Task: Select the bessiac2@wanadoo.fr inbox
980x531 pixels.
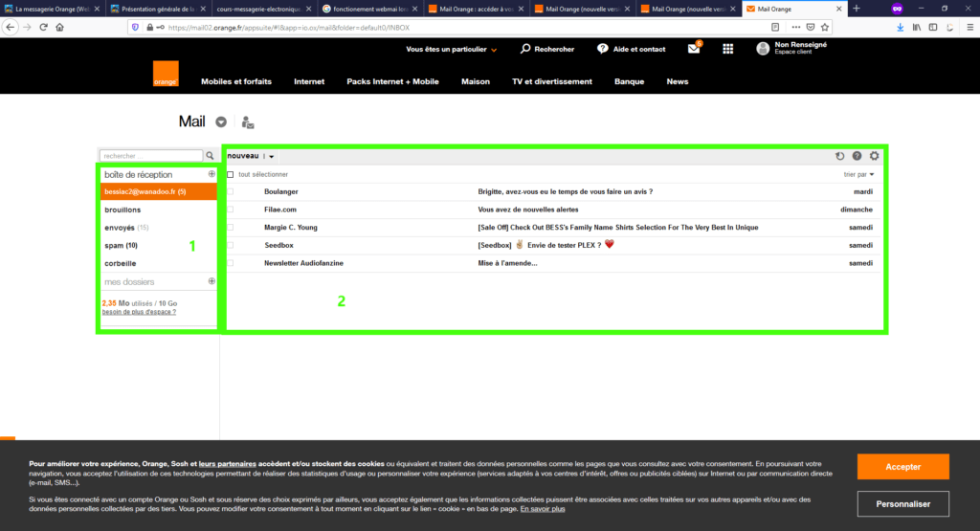Action: 159,191
